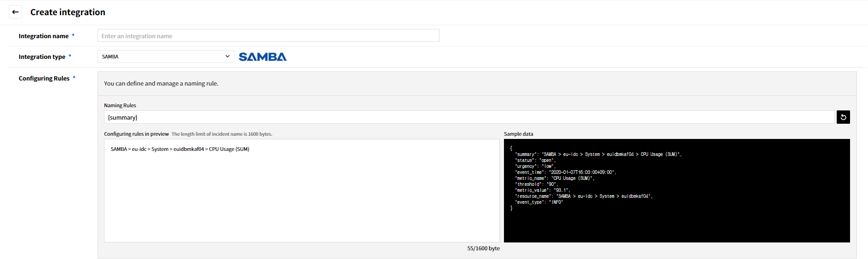The image size is (868, 259).
Task: Click the naming rule description text
Action: (x=161, y=84)
